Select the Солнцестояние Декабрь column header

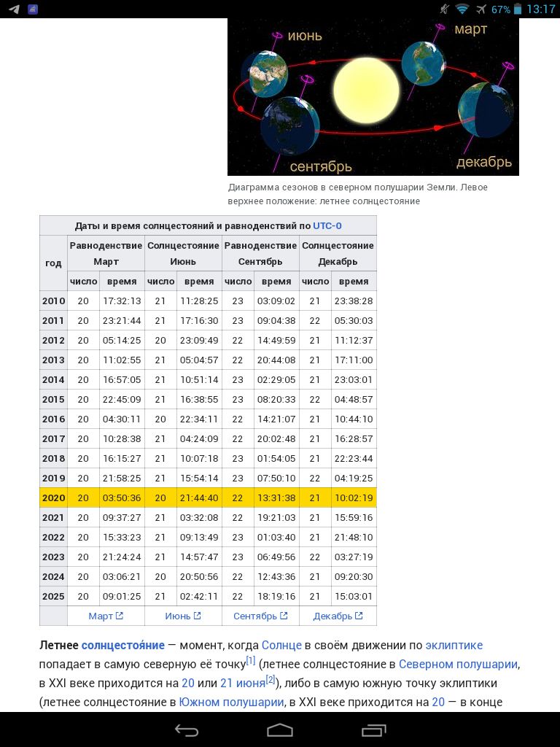pos(338,253)
